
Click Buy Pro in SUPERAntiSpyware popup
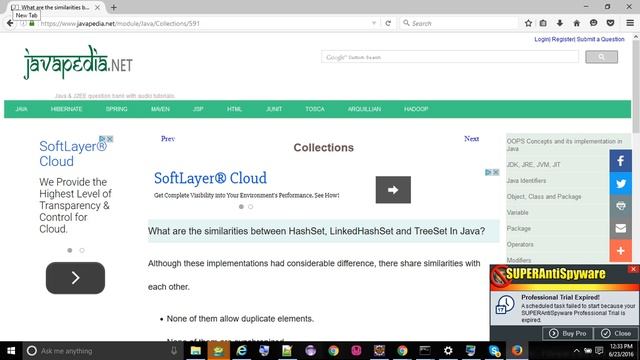tap(567, 333)
